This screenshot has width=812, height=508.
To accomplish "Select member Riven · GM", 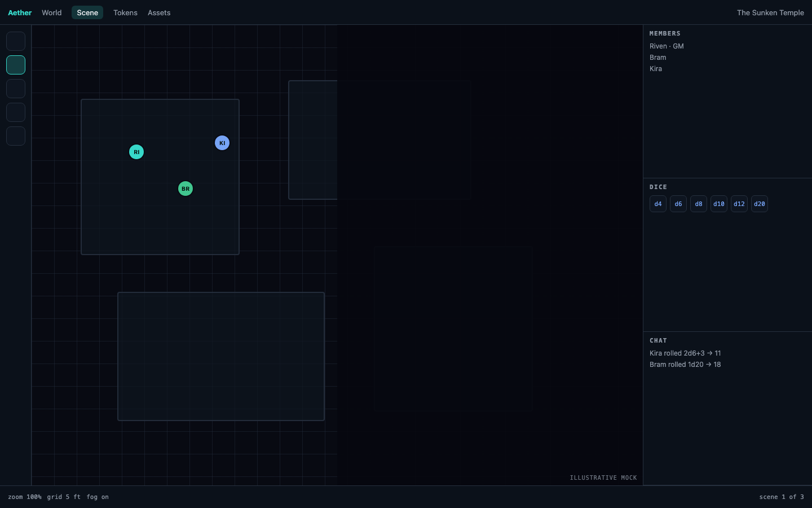I will (667, 46).
